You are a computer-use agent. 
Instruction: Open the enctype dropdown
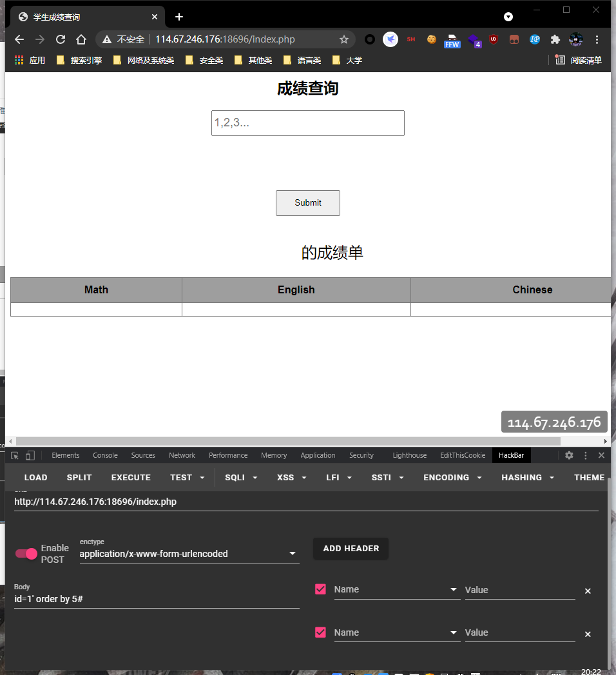pos(189,554)
